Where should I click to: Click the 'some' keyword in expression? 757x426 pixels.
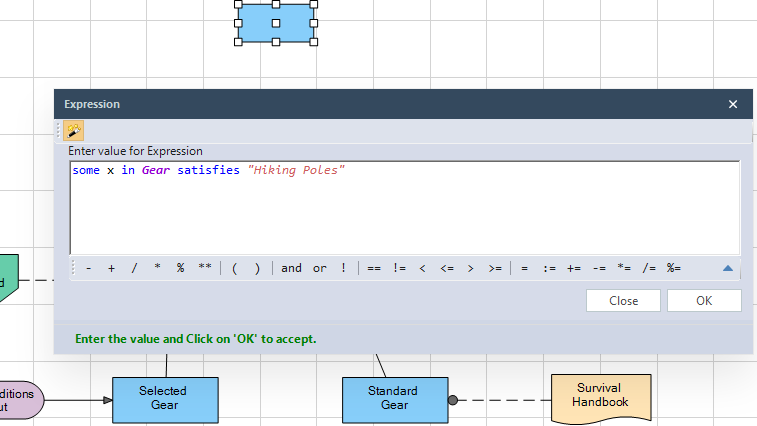(86, 170)
